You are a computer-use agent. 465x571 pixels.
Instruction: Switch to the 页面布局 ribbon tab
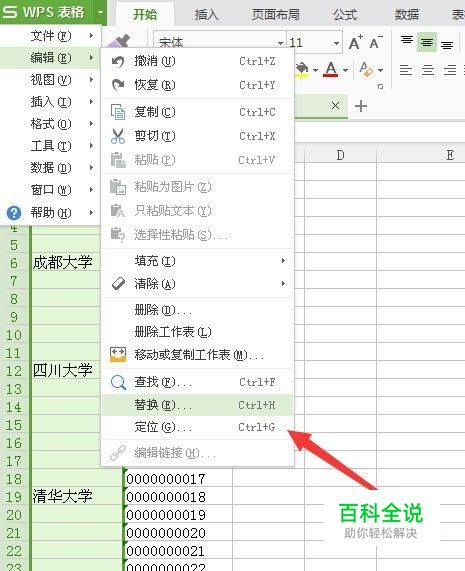(x=276, y=15)
